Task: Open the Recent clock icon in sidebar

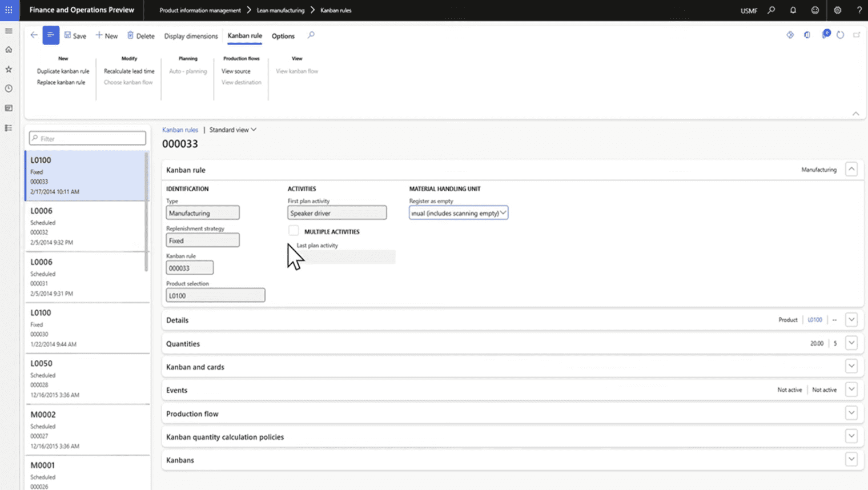Action: tap(9, 89)
